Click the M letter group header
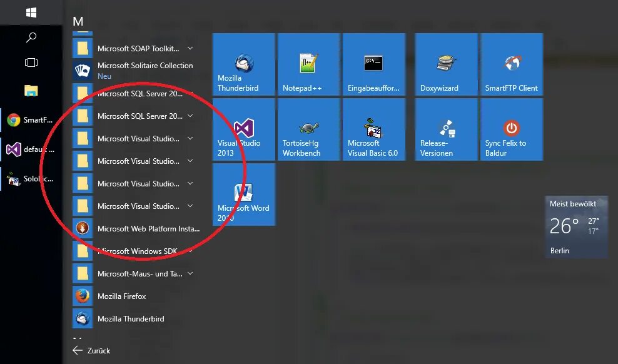 coord(78,21)
